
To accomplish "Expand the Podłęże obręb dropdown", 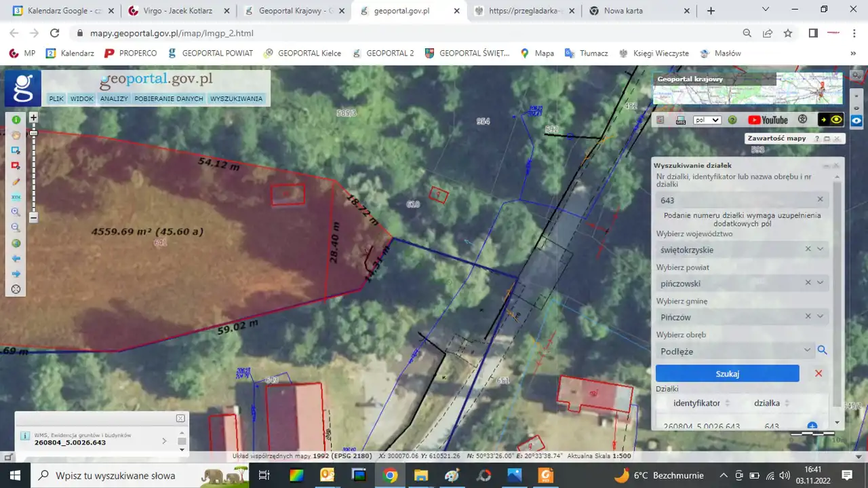I will coord(807,350).
